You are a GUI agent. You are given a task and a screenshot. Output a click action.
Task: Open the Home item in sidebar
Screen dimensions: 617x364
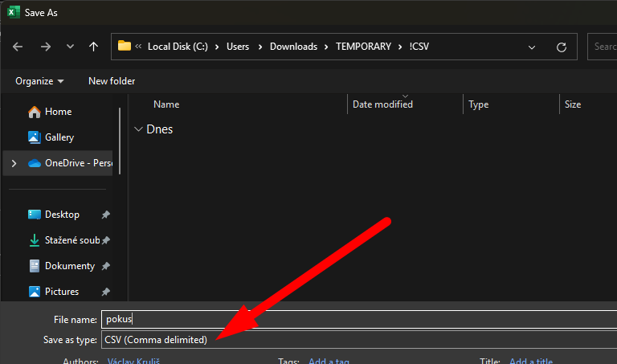point(58,112)
